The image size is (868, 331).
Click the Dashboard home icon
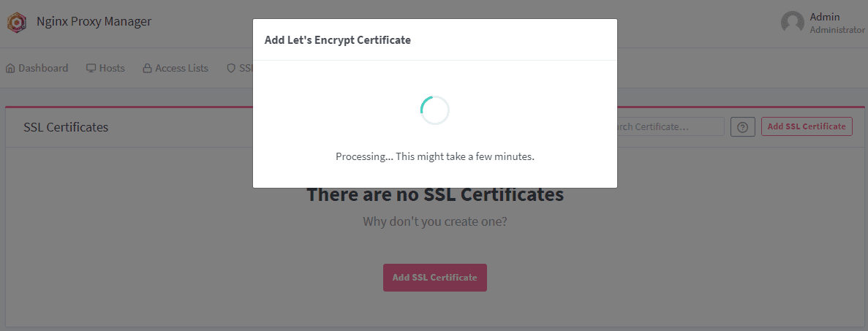point(10,69)
